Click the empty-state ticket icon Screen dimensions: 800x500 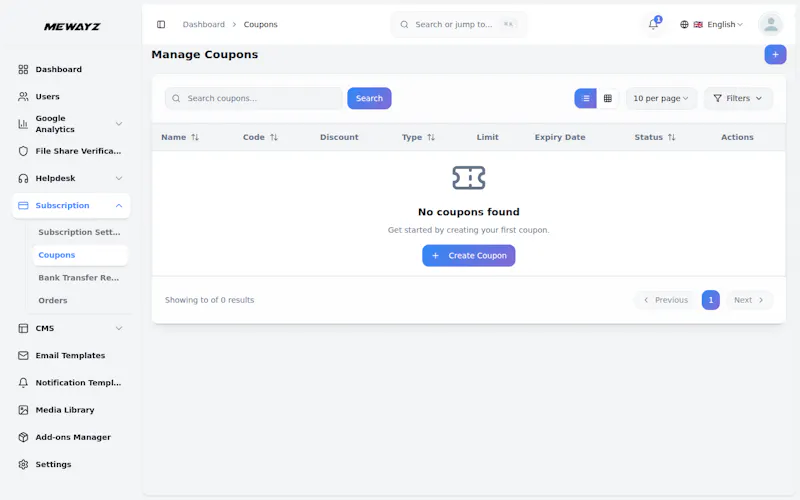click(468, 178)
